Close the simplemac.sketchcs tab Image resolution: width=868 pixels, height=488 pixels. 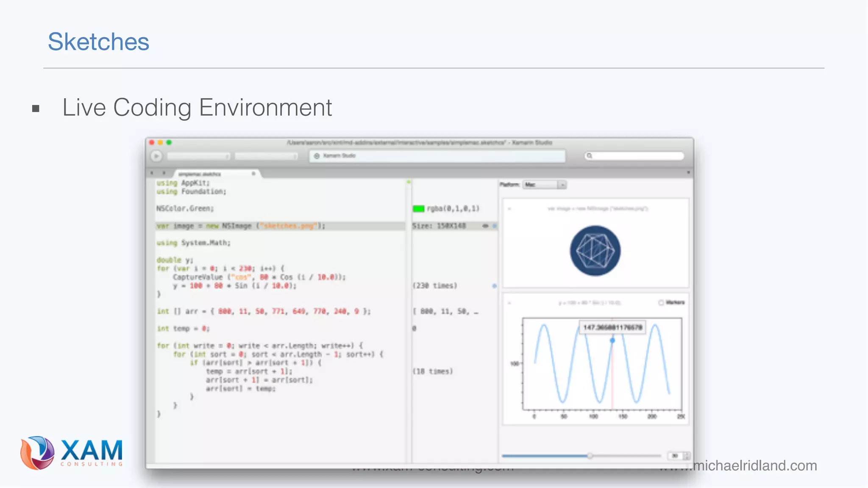[253, 174]
